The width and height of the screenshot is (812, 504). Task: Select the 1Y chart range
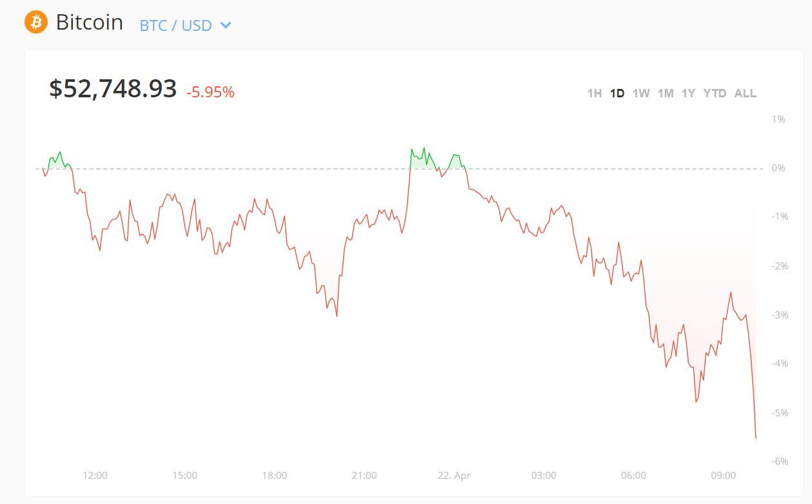[x=689, y=93]
